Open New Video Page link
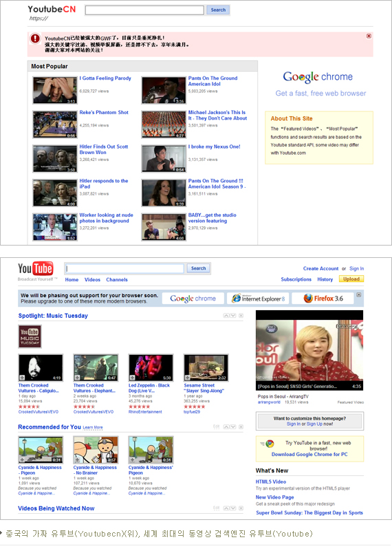 [274, 497]
